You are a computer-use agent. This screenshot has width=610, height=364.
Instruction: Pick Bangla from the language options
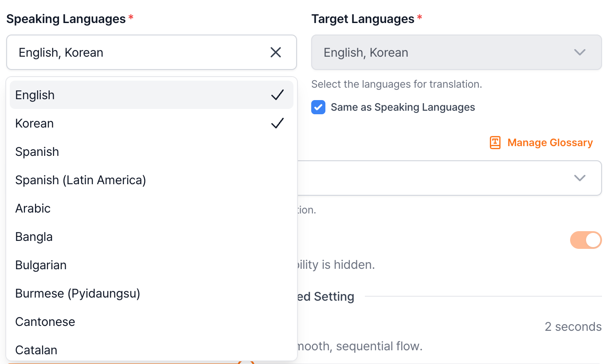pyautogui.click(x=34, y=237)
